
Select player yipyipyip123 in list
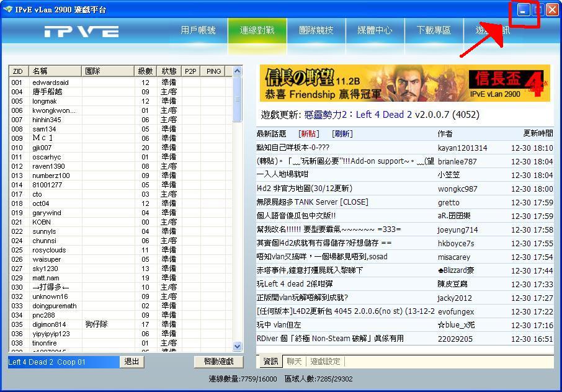coord(51,334)
